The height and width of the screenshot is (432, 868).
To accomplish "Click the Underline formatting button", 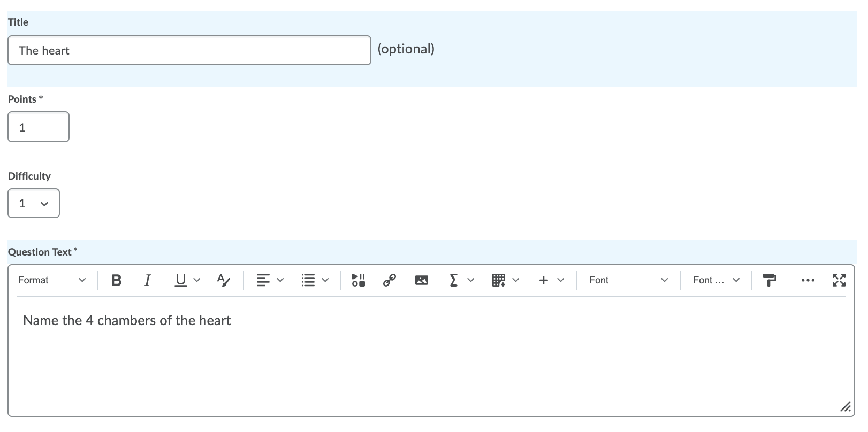I will [x=181, y=280].
